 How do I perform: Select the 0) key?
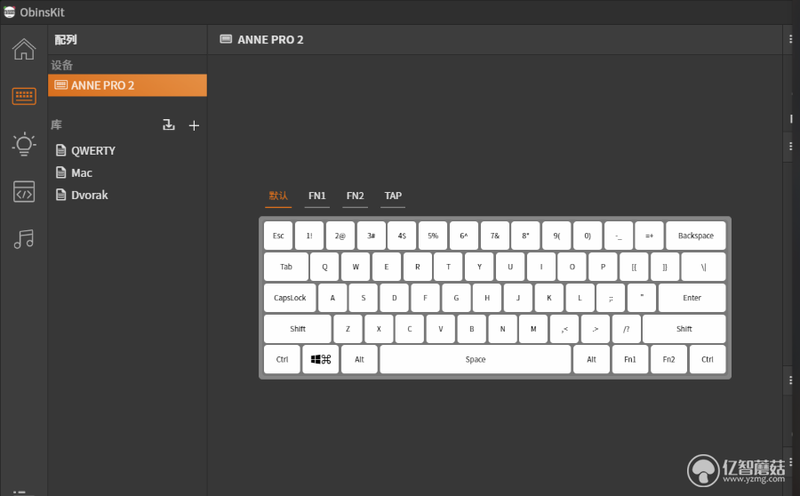click(587, 236)
